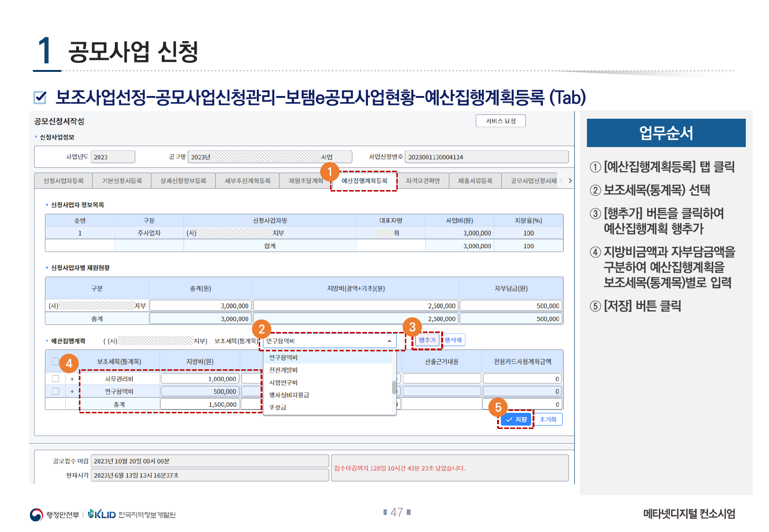Check the 연구용역비 row checkbox

coord(55,392)
